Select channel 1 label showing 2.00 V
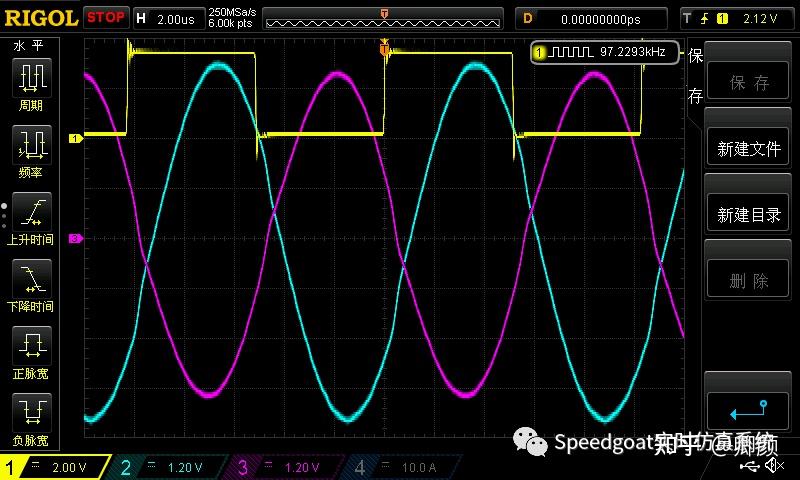This screenshot has width=800, height=480. pyautogui.click(x=54, y=467)
